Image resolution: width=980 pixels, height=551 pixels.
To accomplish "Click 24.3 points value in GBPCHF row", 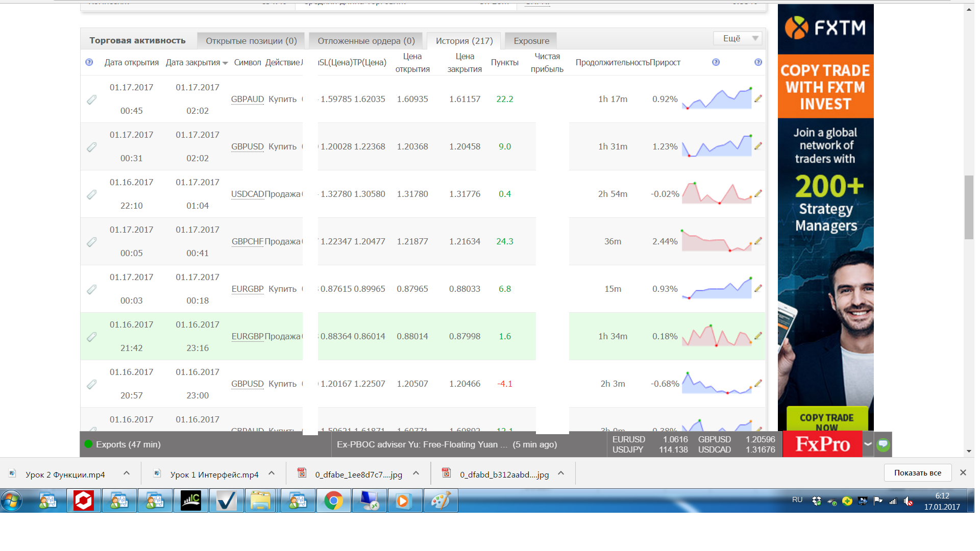I will click(505, 241).
